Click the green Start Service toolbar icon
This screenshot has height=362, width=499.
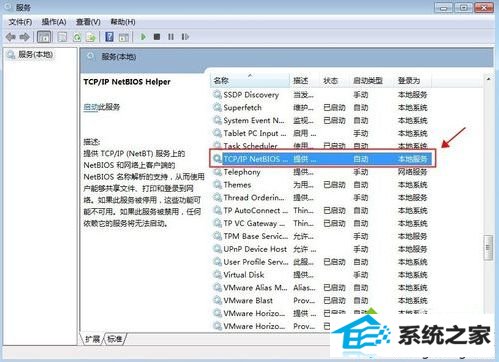point(143,37)
